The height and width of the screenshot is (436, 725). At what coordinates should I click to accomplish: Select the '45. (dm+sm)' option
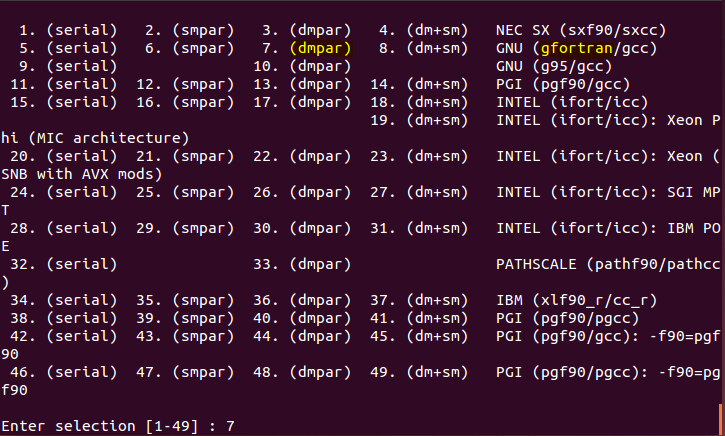419,337
